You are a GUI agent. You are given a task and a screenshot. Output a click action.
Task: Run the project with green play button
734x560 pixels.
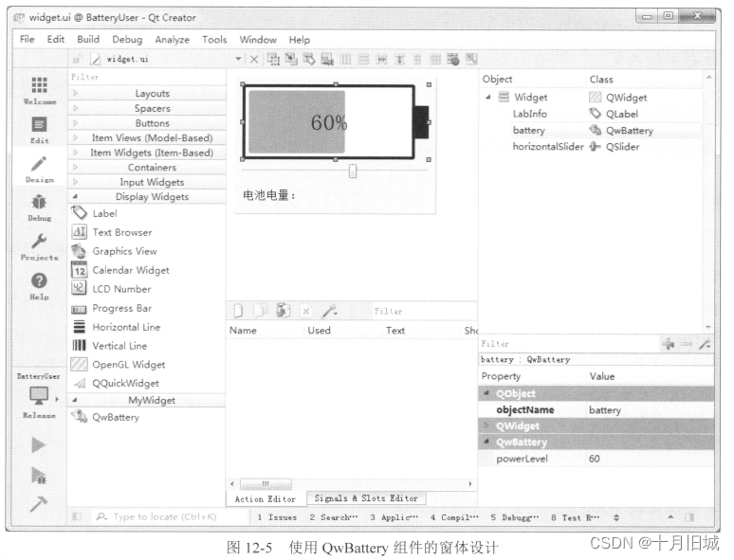pyautogui.click(x=38, y=444)
